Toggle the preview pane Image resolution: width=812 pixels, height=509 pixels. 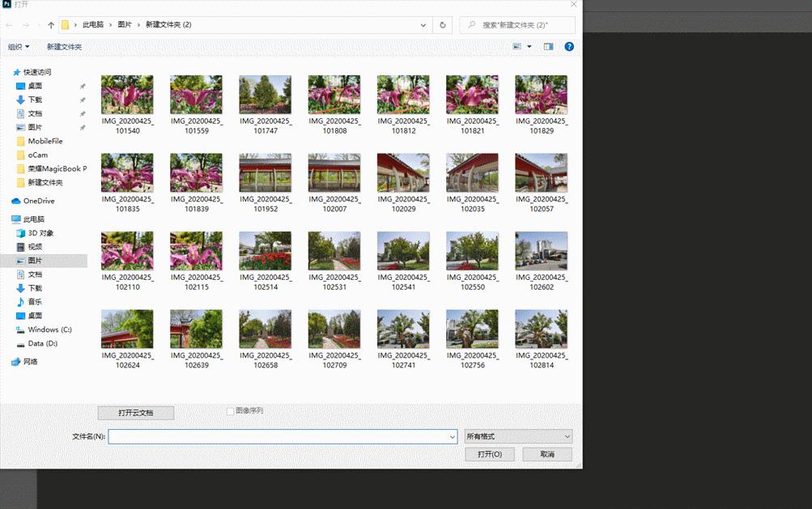point(547,46)
